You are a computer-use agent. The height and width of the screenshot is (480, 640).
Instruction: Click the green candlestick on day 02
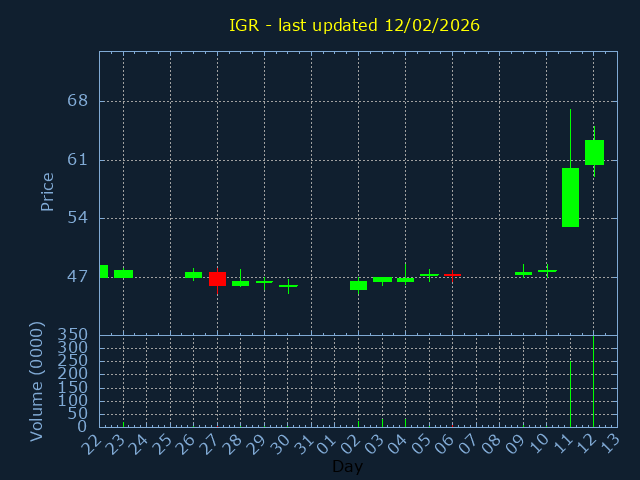(358, 285)
